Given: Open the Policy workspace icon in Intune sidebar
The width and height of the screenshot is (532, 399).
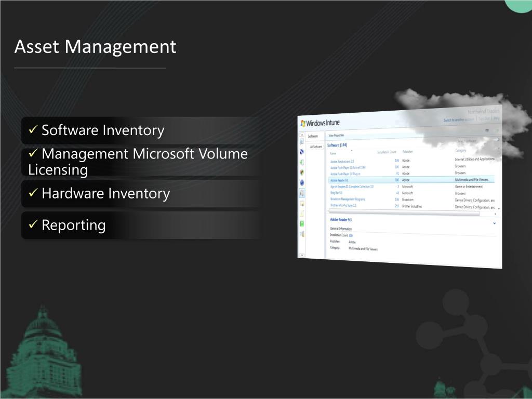Looking at the screenshot, I should (302, 214).
